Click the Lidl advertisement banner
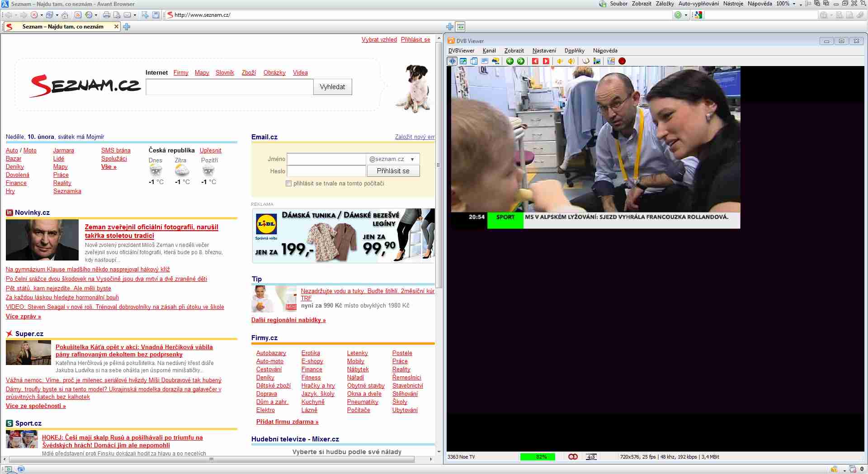This screenshot has height=474, width=868. [x=343, y=236]
